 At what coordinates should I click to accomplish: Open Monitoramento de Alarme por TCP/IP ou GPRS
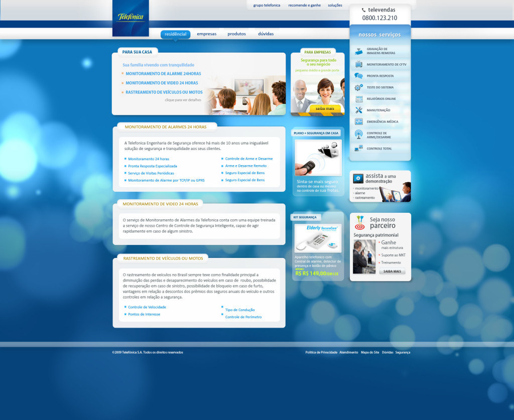click(166, 181)
